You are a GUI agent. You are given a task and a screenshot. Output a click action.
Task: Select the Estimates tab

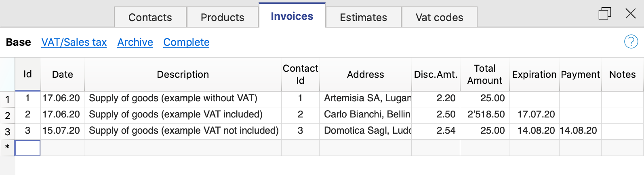pos(363,17)
